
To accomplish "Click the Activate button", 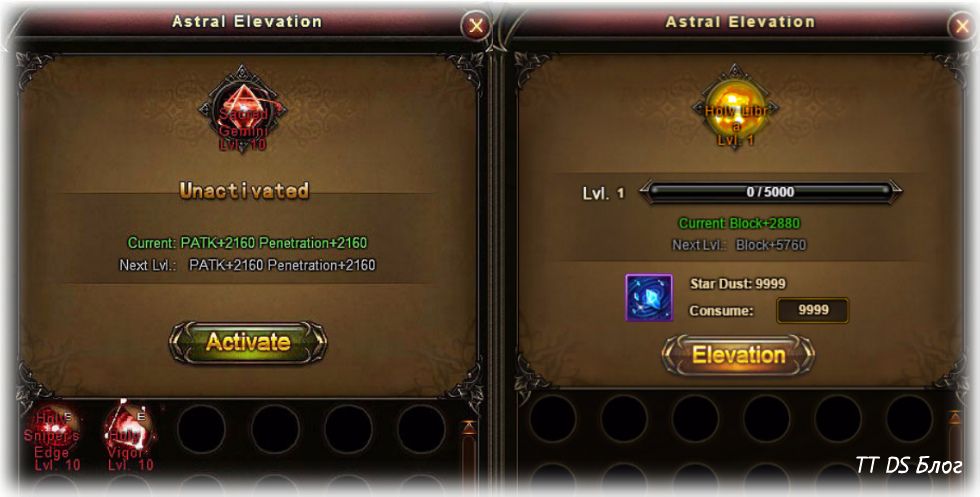I will [x=248, y=343].
